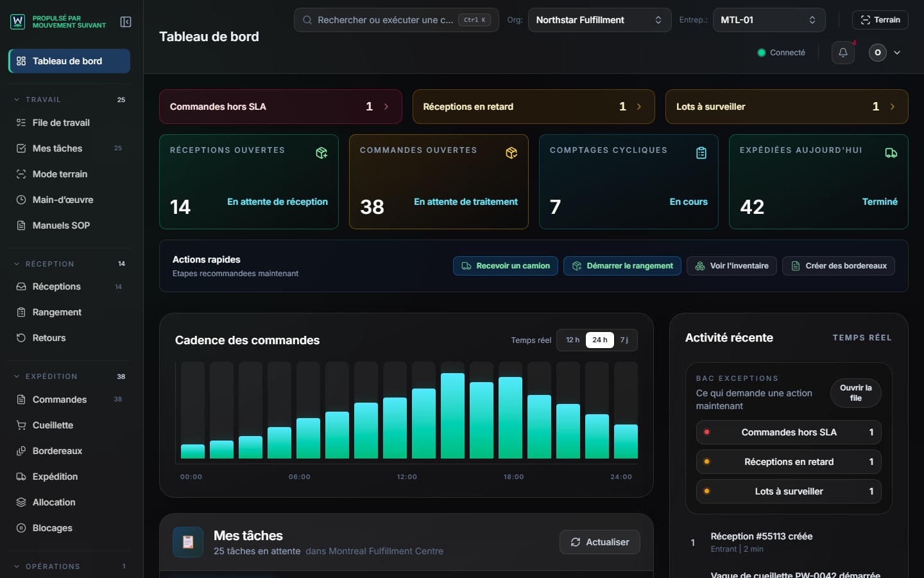Screen dimensions: 924x578
Task: Click Démarrer le rangement
Action: click(622, 266)
